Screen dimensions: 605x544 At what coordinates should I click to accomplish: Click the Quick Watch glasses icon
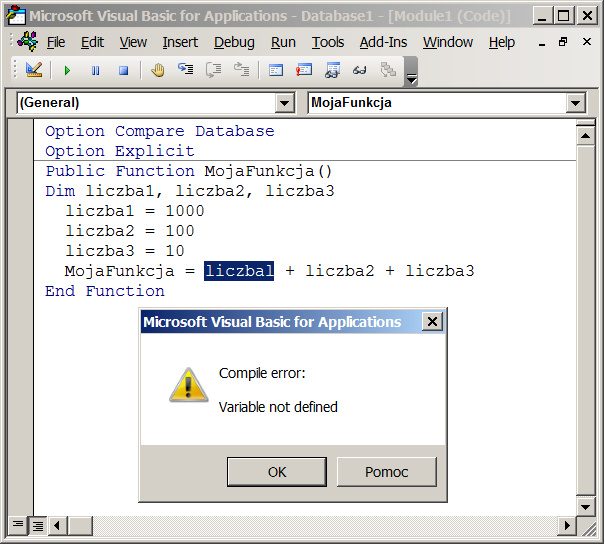[x=360, y=70]
